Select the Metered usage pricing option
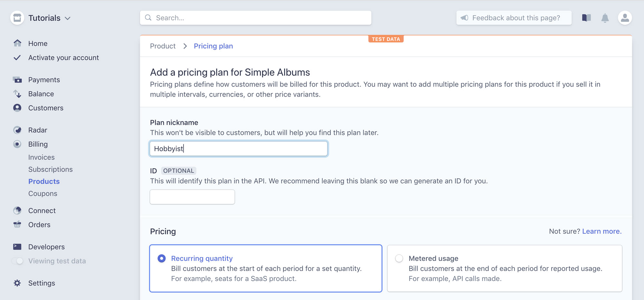The height and width of the screenshot is (300, 644). pos(399,258)
